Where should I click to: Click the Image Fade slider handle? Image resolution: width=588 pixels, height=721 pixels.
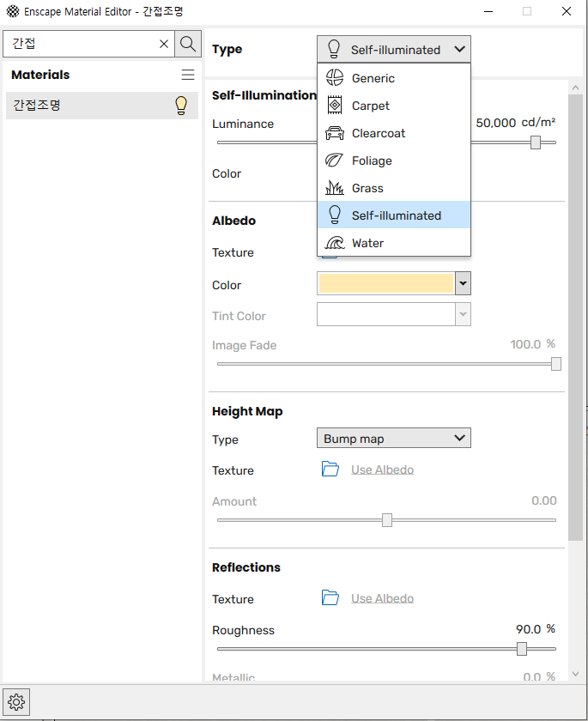point(556,364)
